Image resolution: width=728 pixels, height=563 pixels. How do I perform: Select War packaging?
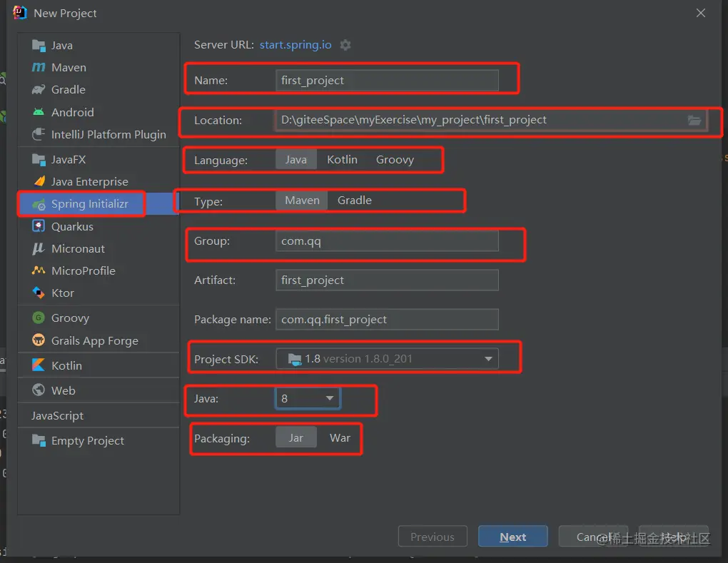tap(340, 437)
